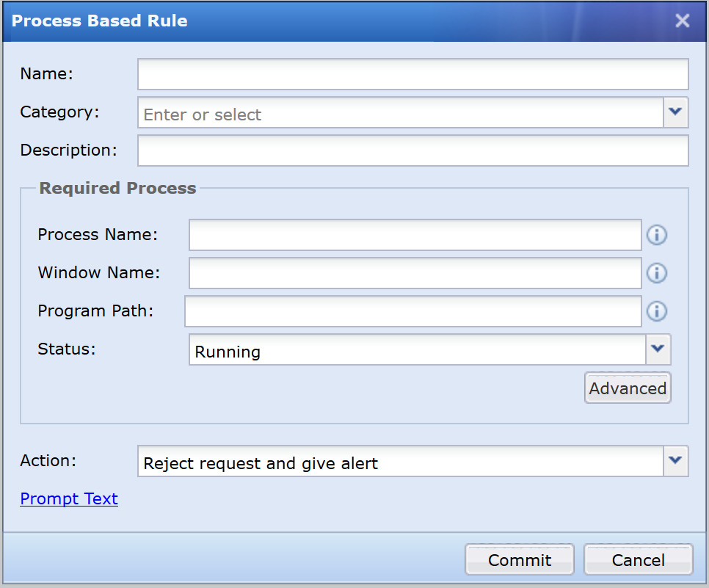Click the 'Category:' label
The height and width of the screenshot is (588, 709).
pyautogui.click(x=59, y=112)
